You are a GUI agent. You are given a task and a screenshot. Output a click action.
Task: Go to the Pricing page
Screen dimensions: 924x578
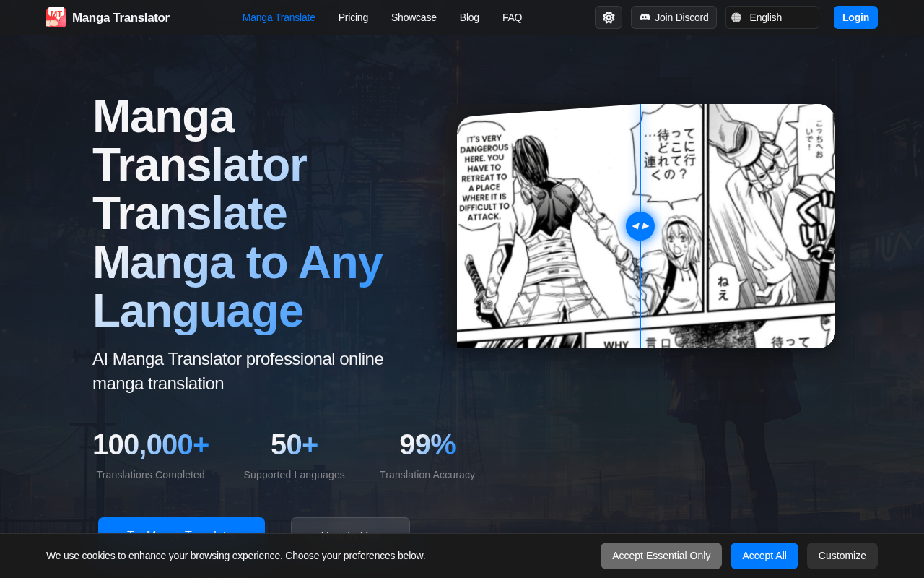coord(353,17)
